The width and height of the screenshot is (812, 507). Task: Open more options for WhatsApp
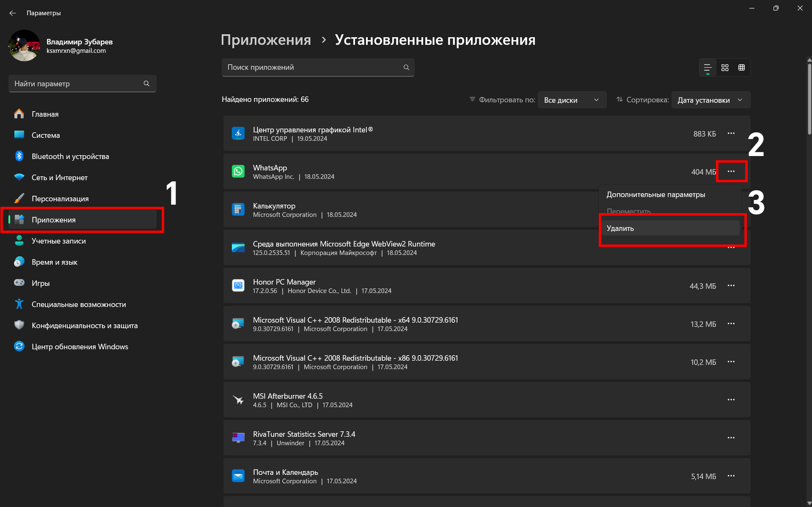[x=731, y=172]
